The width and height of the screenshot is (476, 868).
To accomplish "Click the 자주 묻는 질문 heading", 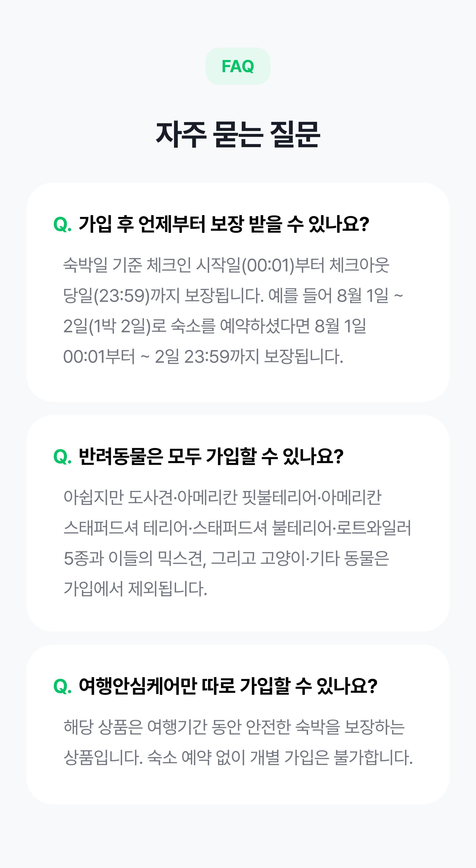I will [238, 134].
